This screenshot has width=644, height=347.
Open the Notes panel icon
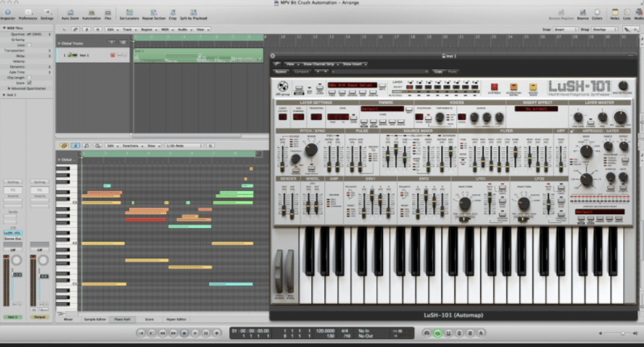[x=615, y=14]
